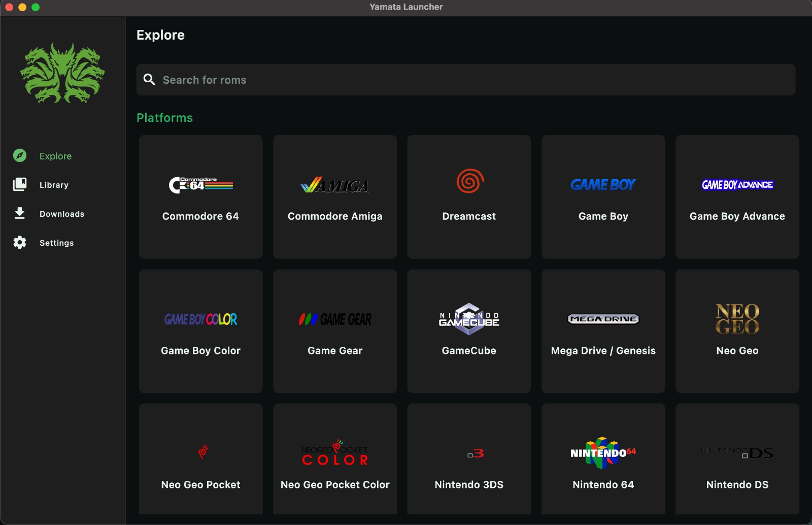The height and width of the screenshot is (525, 812).
Task: Open the Settings menu label
Action: tap(56, 243)
